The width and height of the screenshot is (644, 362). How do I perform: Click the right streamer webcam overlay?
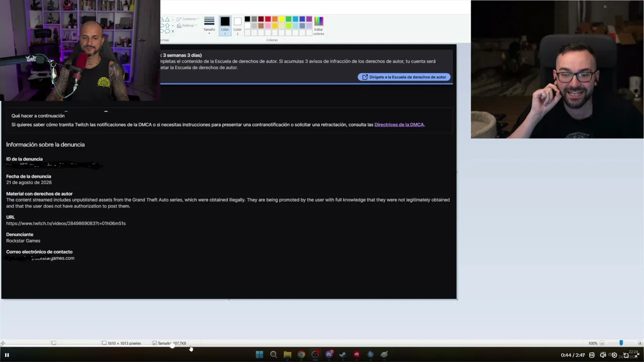tap(557, 69)
